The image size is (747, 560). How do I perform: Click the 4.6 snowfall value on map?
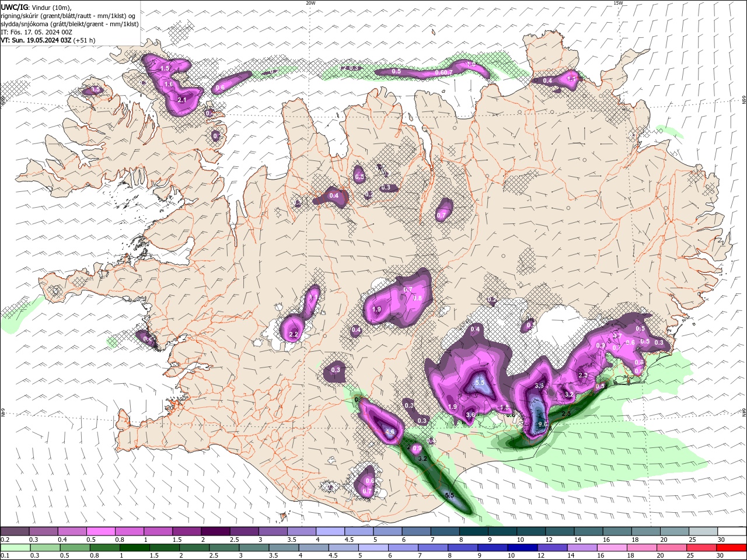click(x=390, y=432)
